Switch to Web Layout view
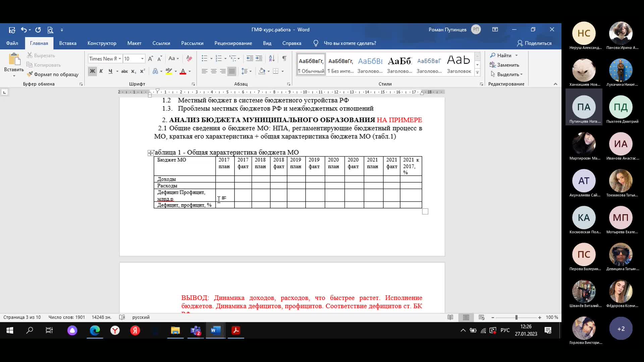This screenshot has height=362, width=644. [482, 317]
